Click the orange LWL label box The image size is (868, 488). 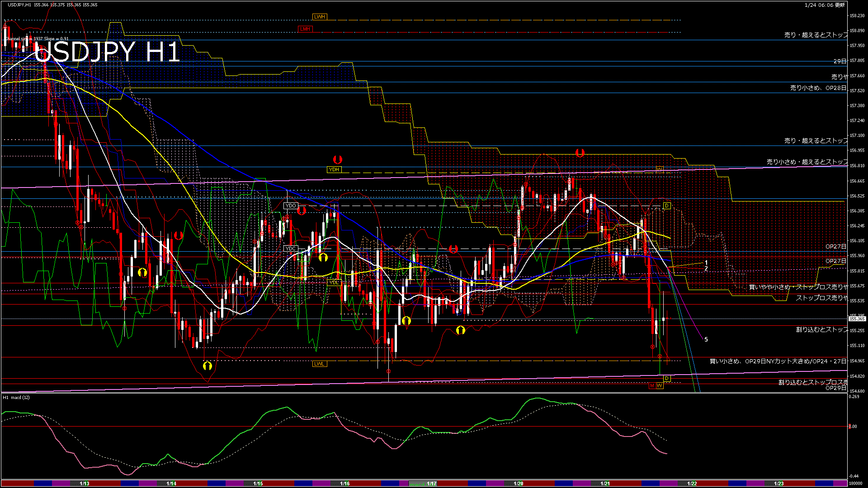click(x=319, y=364)
